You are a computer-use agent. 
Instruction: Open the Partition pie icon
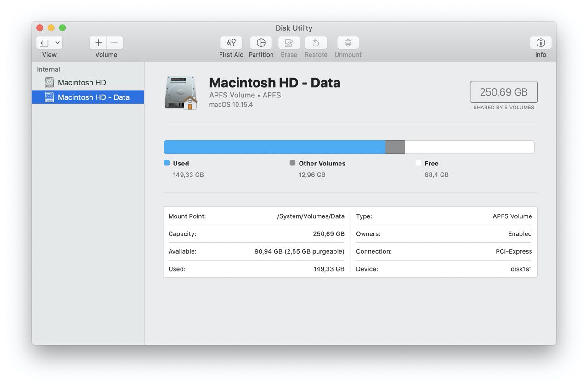click(x=261, y=43)
